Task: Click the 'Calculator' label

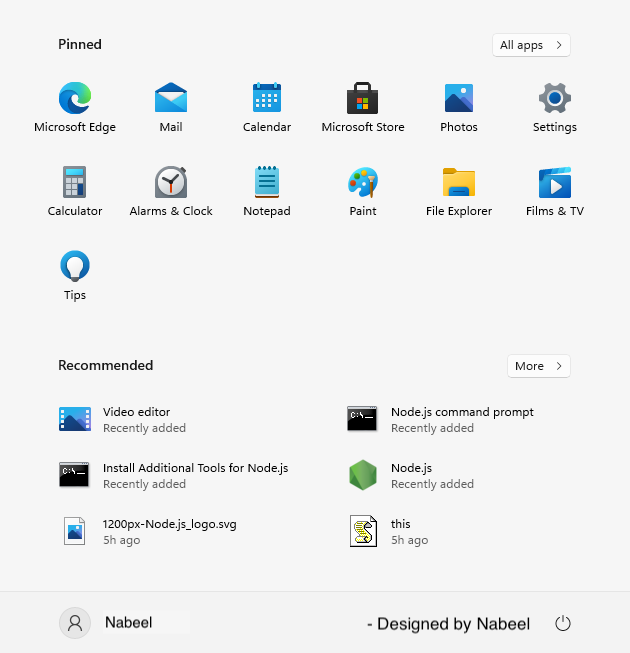Action: [75, 211]
